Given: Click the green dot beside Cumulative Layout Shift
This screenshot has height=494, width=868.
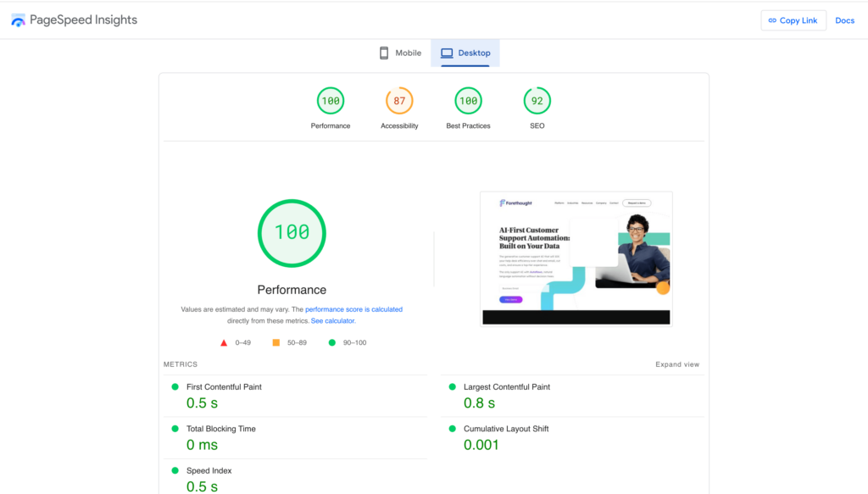Looking at the screenshot, I should [x=453, y=429].
